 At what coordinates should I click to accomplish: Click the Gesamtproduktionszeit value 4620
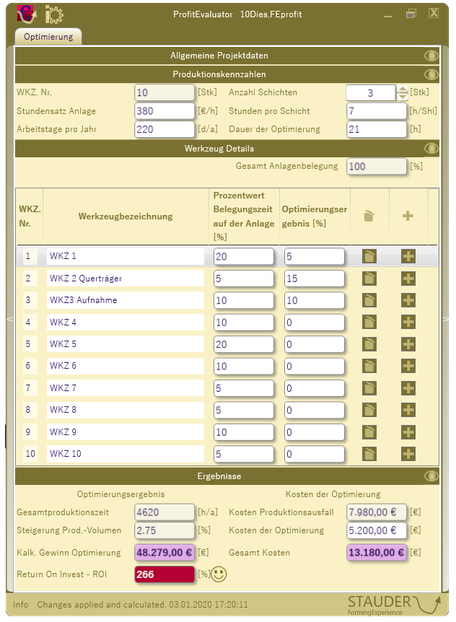pyautogui.click(x=165, y=513)
